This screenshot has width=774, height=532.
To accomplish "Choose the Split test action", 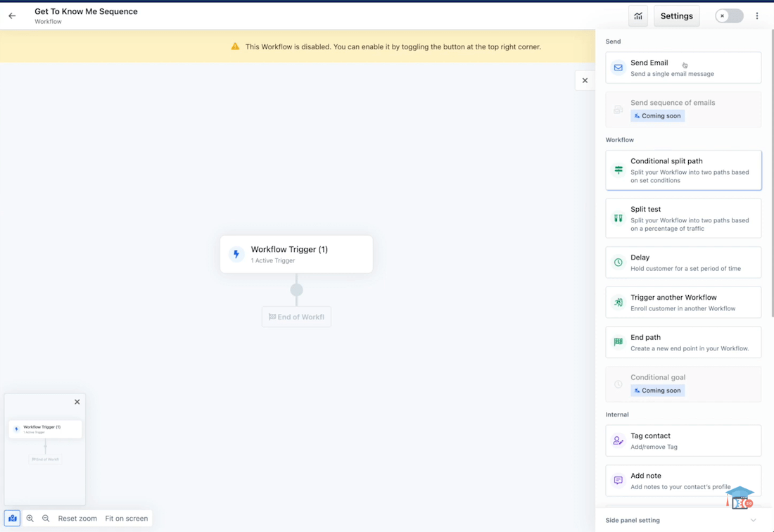I will point(683,218).
